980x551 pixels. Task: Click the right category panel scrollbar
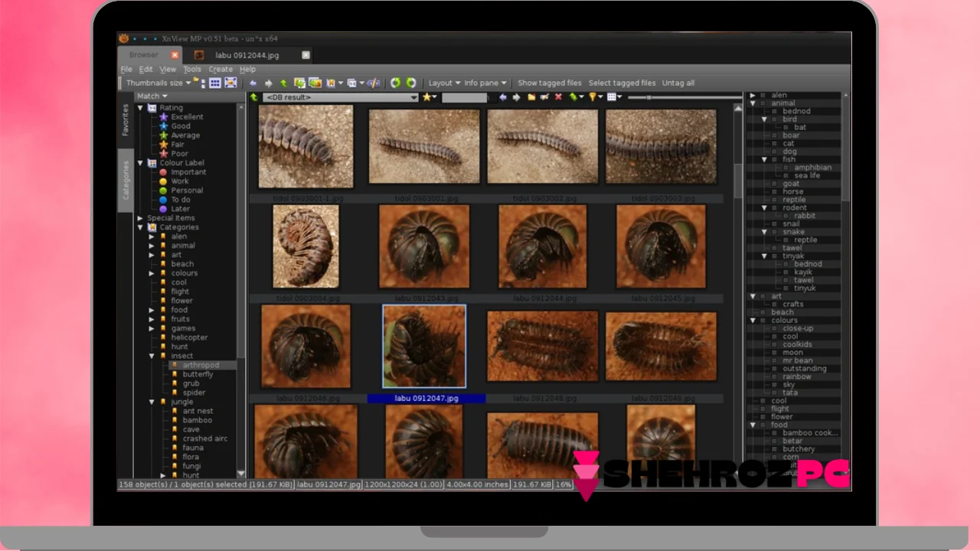[845, 149]
